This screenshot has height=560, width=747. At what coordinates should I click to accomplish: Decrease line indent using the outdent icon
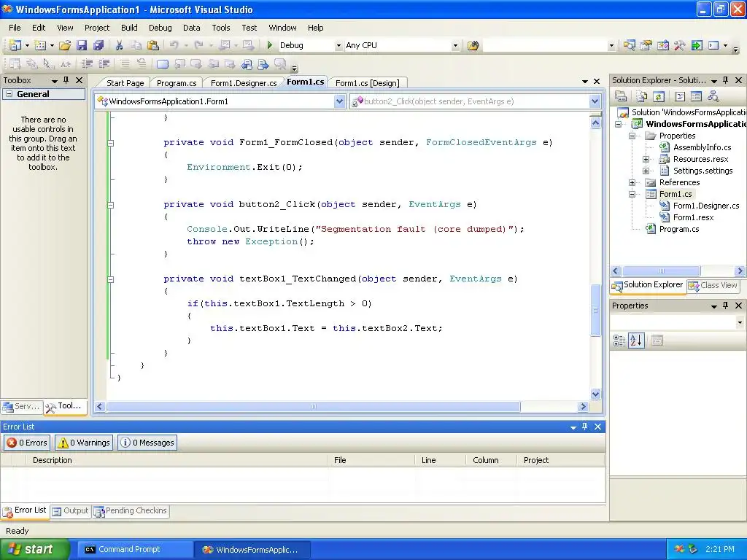pos(88,63)
